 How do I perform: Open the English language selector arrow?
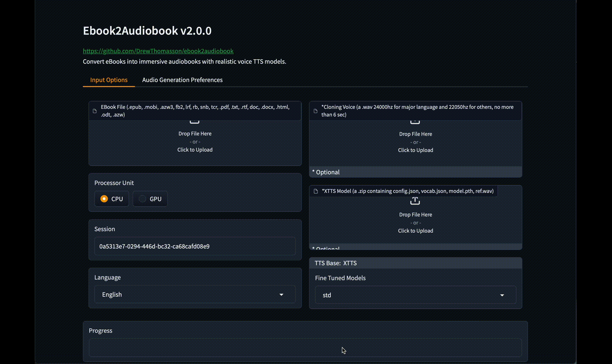click(x=281, y=294)
